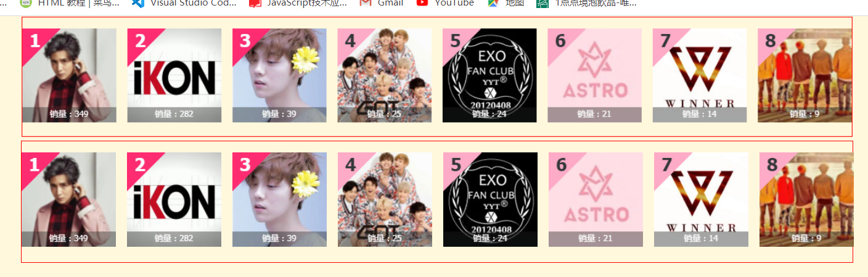The height and width of the screenshot is (277, 868).
Task: Open the 地图 bookmark
Action: point(506,3)
